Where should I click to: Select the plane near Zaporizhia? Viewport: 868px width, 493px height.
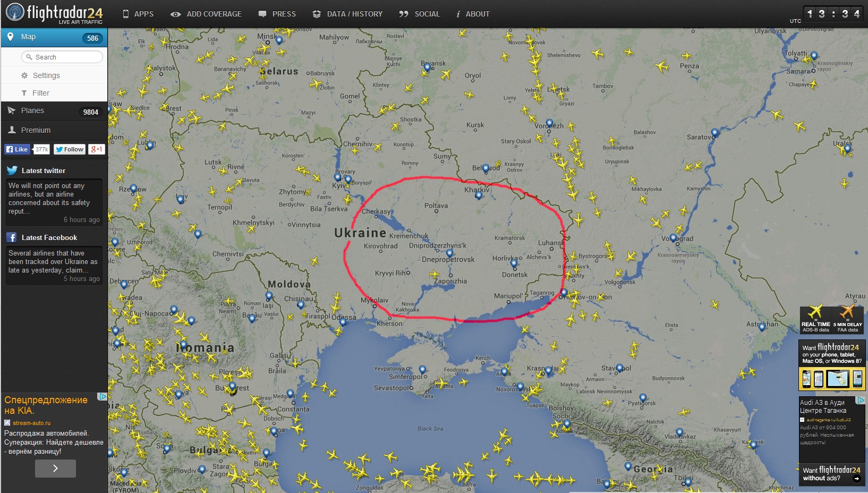pos(434,275)
